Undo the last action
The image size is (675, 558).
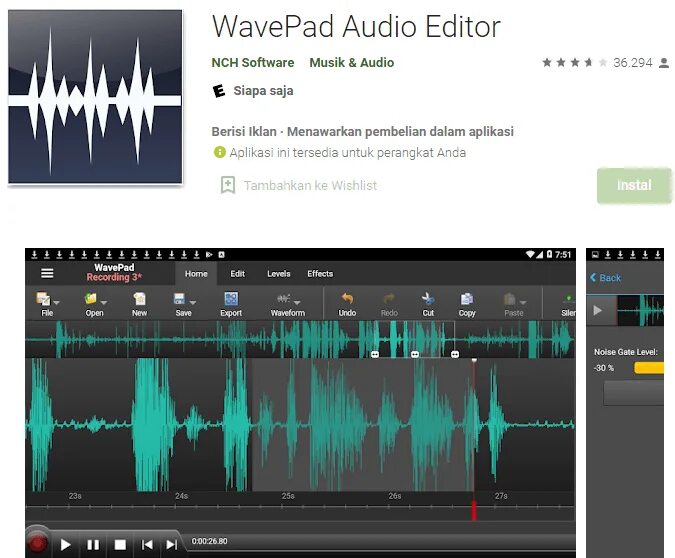[x=347, y=298]
